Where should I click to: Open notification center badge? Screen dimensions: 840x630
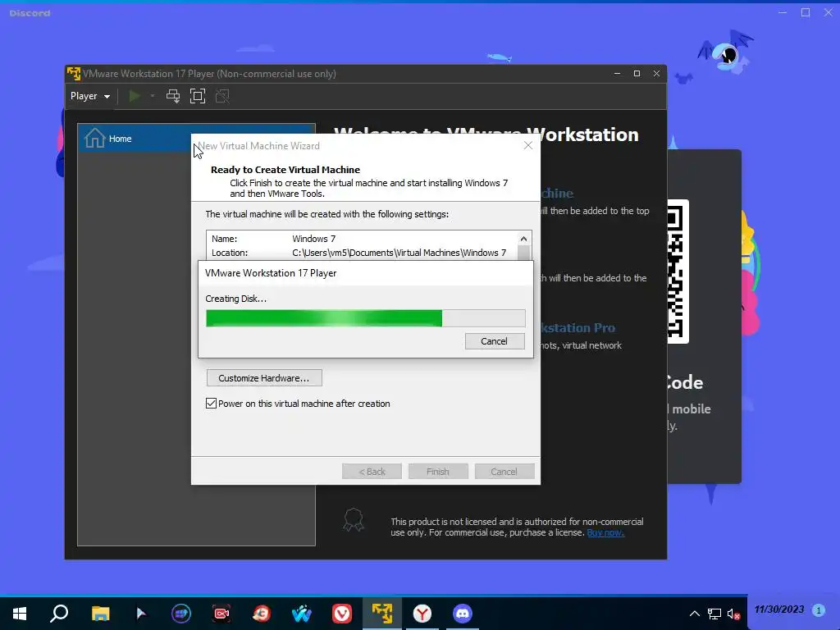click(x=818, y=610)
